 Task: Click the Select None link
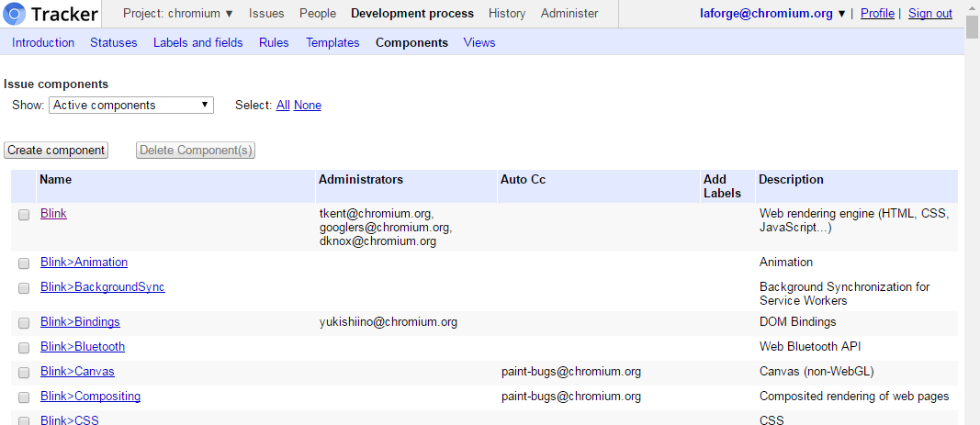point(308,106)
